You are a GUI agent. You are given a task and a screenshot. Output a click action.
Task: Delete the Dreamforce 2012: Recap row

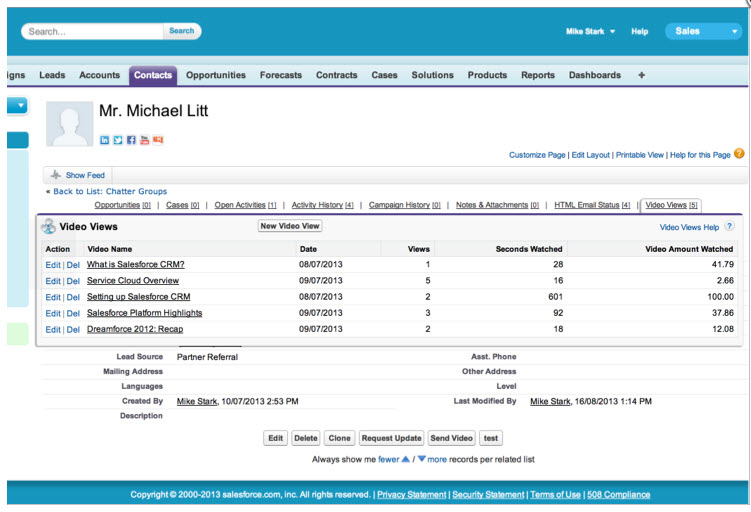pyautogui.click(x=73, y=330)
